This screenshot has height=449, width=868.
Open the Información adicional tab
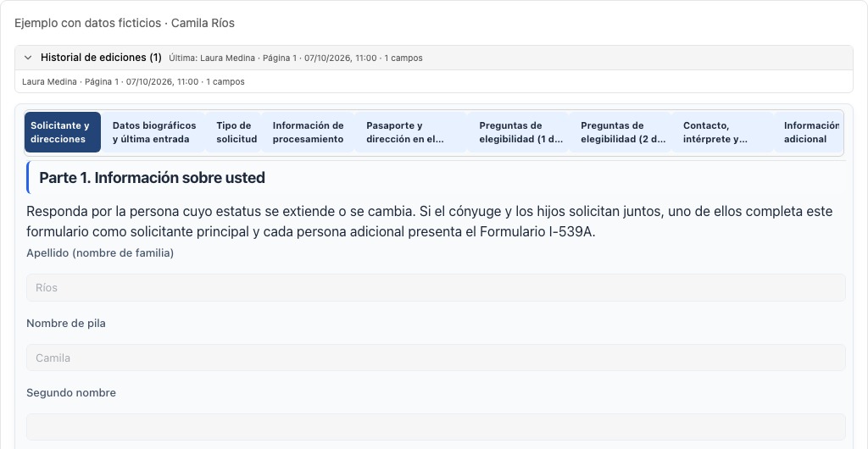point(810,132)
